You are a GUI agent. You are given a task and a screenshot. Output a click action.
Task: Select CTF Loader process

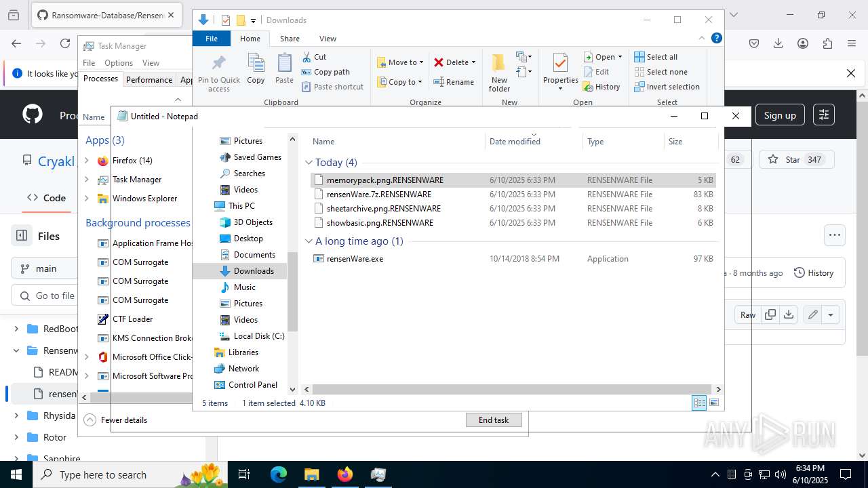(132, 319)
